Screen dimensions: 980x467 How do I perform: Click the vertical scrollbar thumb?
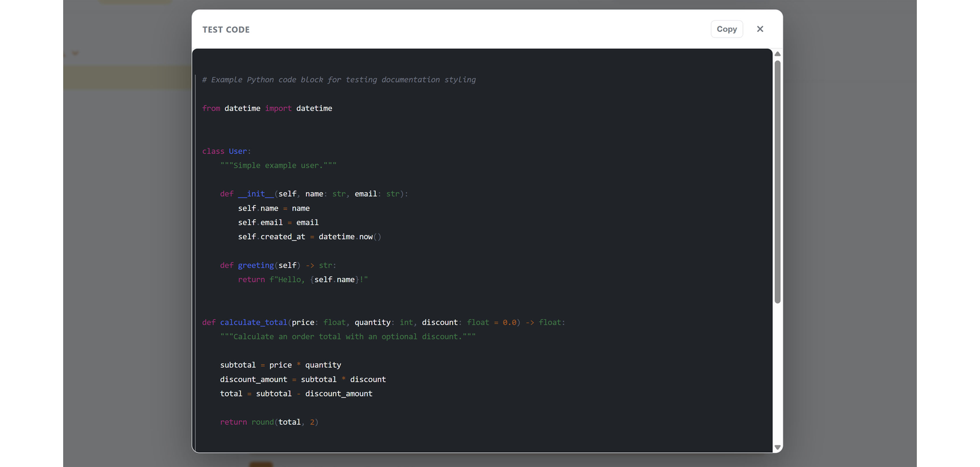[x=777, y=181]
